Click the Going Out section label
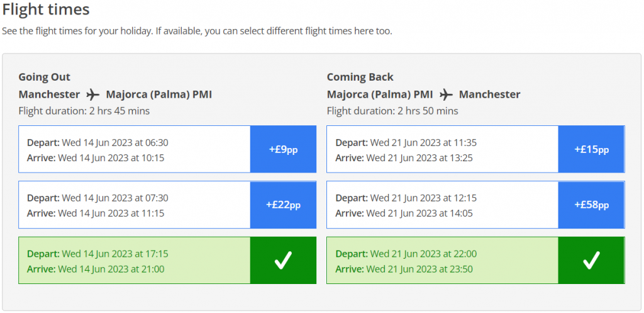 (45, 77)
